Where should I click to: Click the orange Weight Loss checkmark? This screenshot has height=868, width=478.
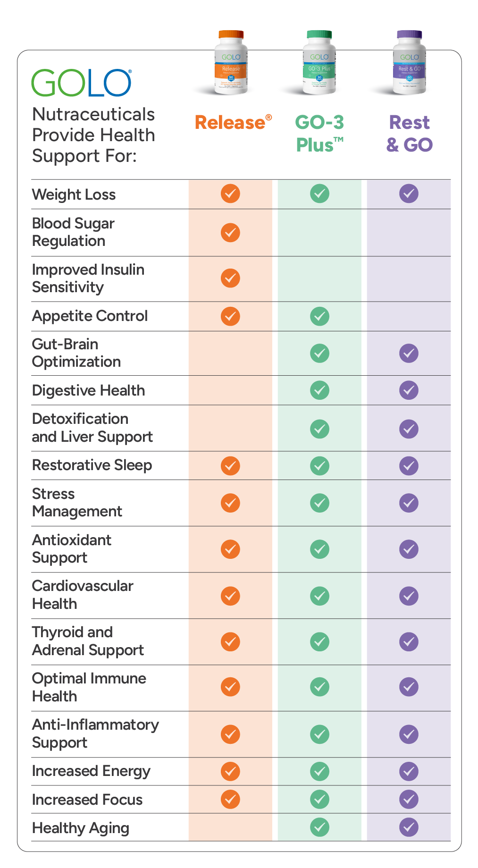point(230,194)
